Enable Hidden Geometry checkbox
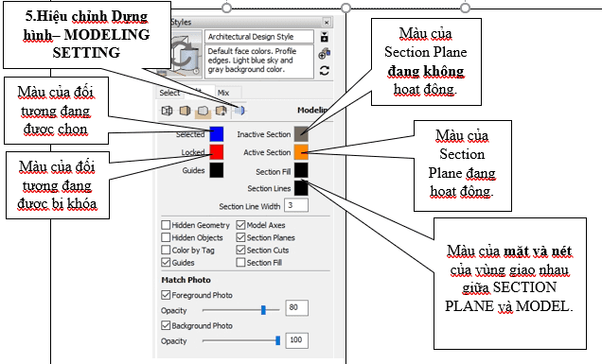The image size is (602, 364). [166, 225]
